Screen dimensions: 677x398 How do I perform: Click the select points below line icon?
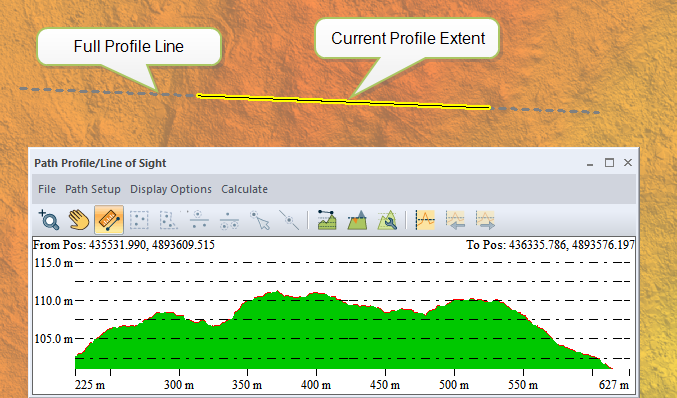229,220
